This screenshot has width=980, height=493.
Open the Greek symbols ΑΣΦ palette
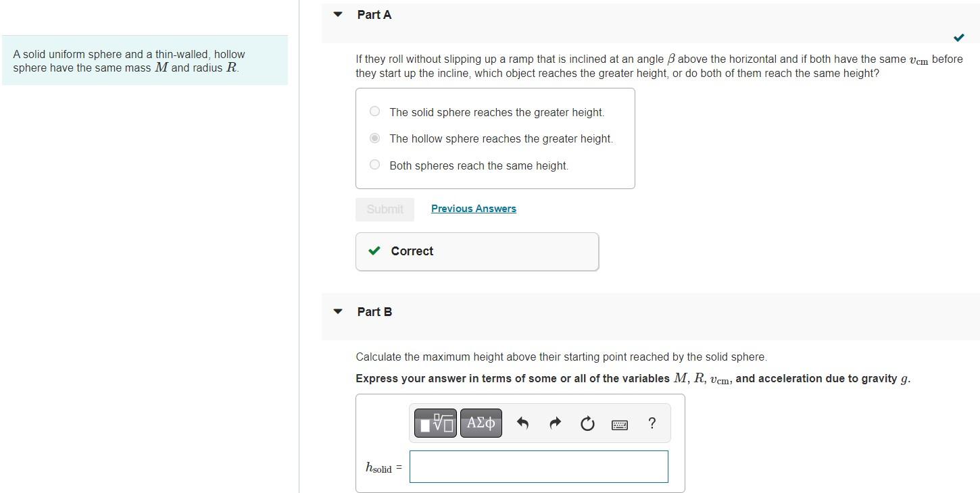click(481, 423)
